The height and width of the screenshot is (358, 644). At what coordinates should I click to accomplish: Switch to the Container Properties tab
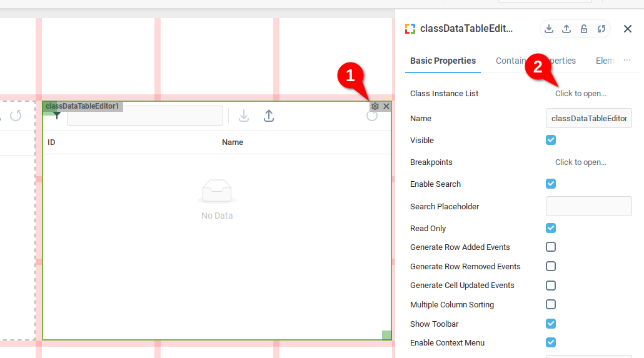536,61
